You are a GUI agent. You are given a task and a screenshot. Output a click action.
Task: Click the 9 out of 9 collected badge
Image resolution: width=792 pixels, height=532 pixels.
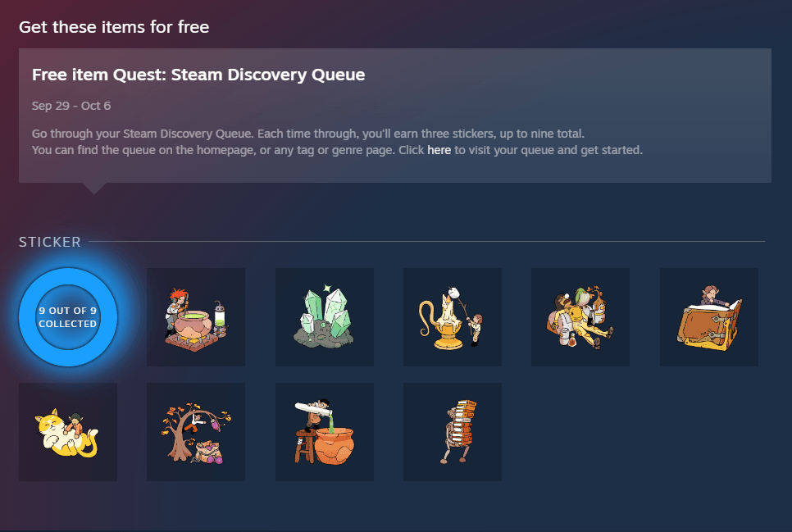click(x=68, y=317)
